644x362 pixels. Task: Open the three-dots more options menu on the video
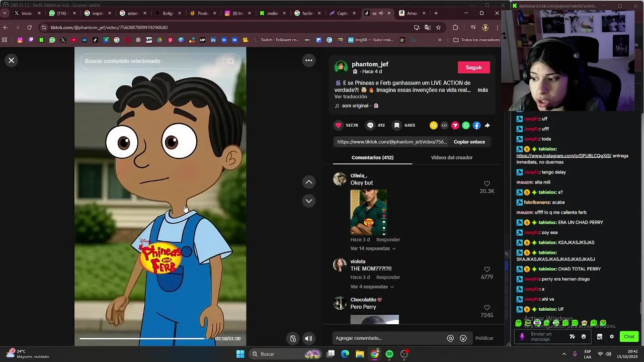tap(309, 60)
